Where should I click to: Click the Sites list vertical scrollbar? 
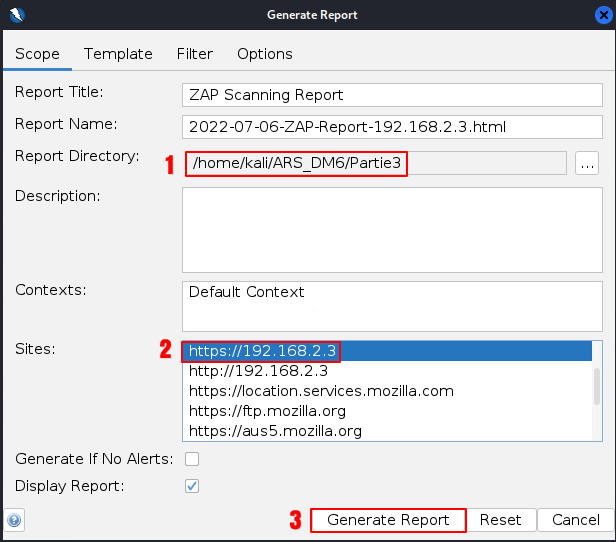pyautogui.click(x=597, y=385)
